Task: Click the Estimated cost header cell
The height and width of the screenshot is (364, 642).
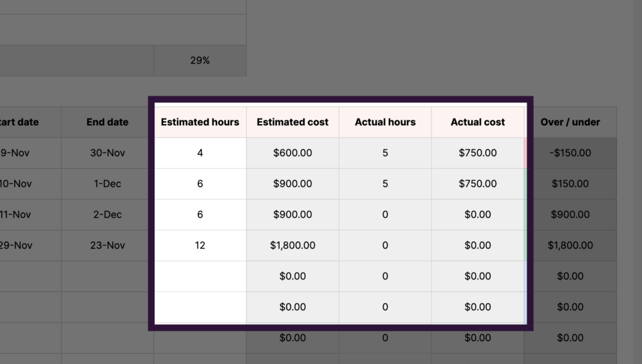Action: 292,122
